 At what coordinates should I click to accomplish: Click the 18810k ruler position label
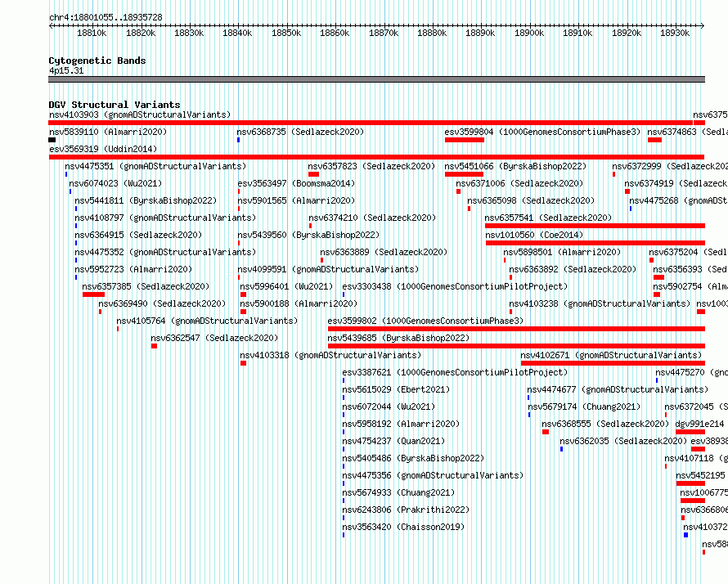coord(92,33)
